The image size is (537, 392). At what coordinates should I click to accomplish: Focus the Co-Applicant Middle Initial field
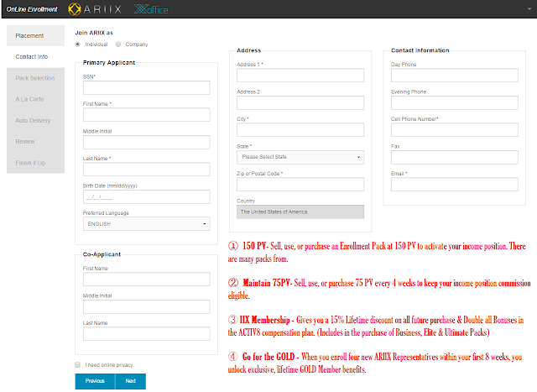[146, 306]
